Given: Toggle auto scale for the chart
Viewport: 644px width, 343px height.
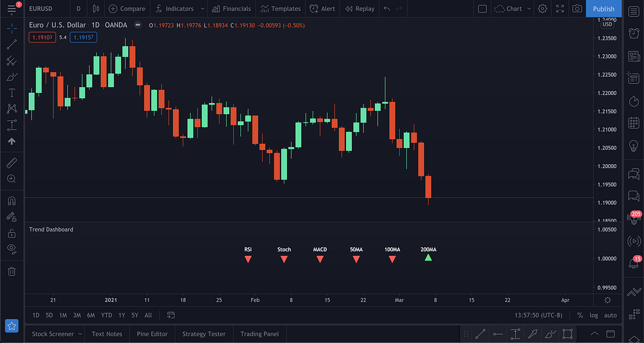Looking at the screenshot, I should (610, 315).
